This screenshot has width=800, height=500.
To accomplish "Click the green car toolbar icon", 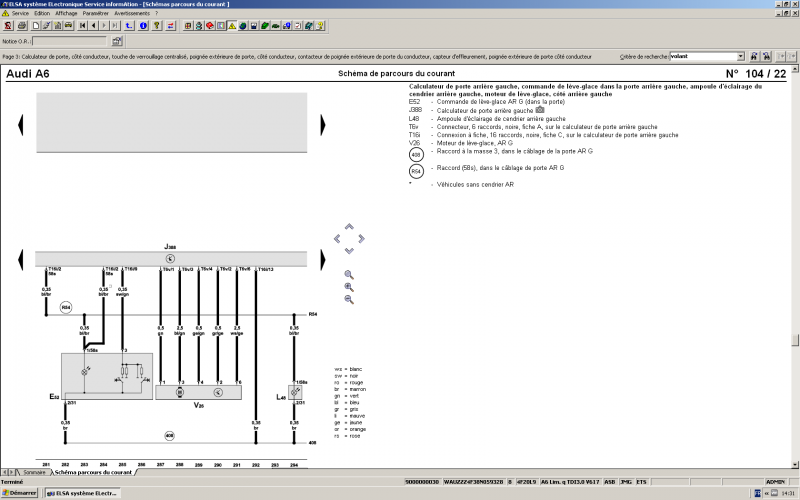I will [x=276, y=26].
